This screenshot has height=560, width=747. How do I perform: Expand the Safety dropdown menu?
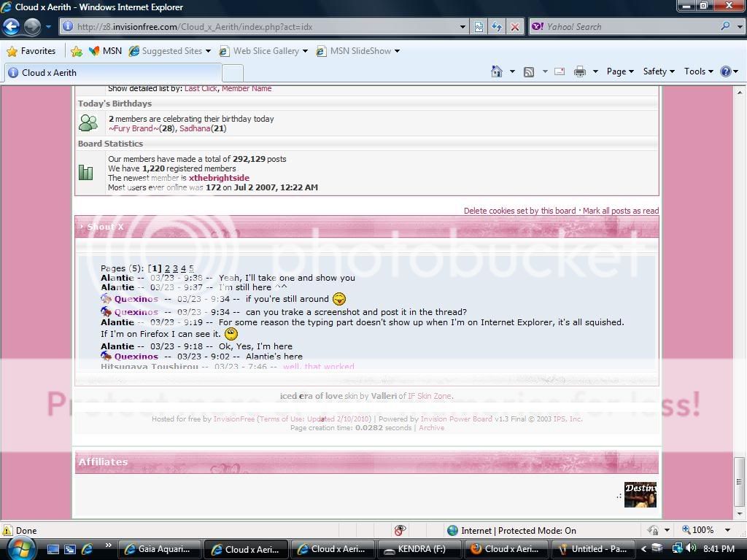(658, 71)
